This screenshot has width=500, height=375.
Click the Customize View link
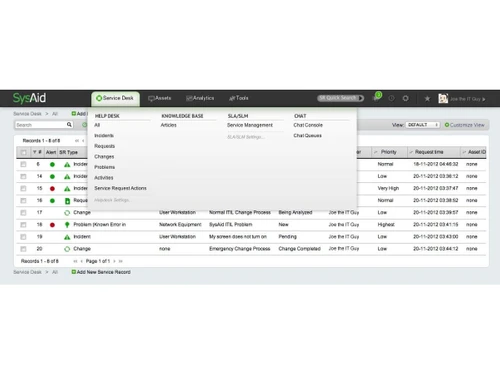[465, 125]
